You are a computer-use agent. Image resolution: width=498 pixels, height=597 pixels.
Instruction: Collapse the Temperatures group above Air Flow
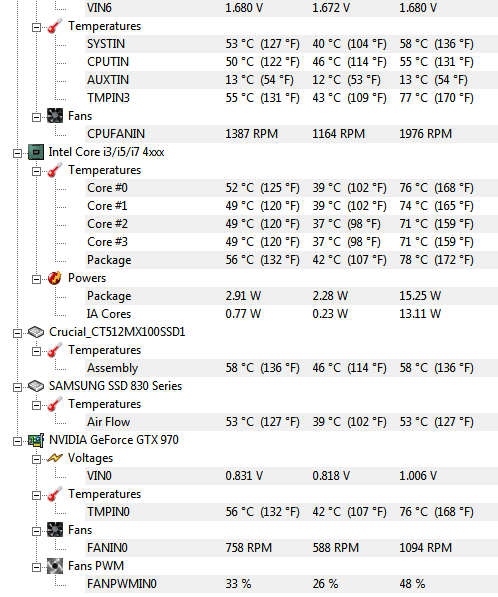(37, 405)
